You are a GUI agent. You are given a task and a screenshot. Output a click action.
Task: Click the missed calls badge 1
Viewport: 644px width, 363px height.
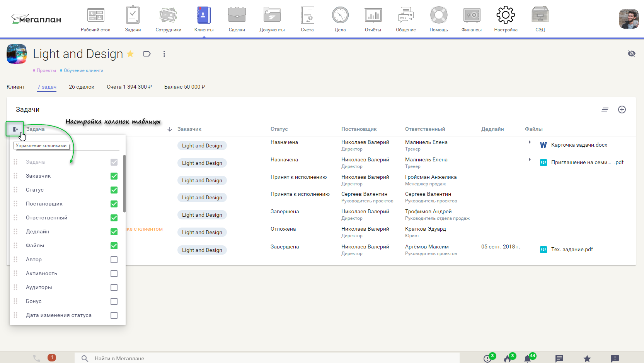[x=52, y=358]
